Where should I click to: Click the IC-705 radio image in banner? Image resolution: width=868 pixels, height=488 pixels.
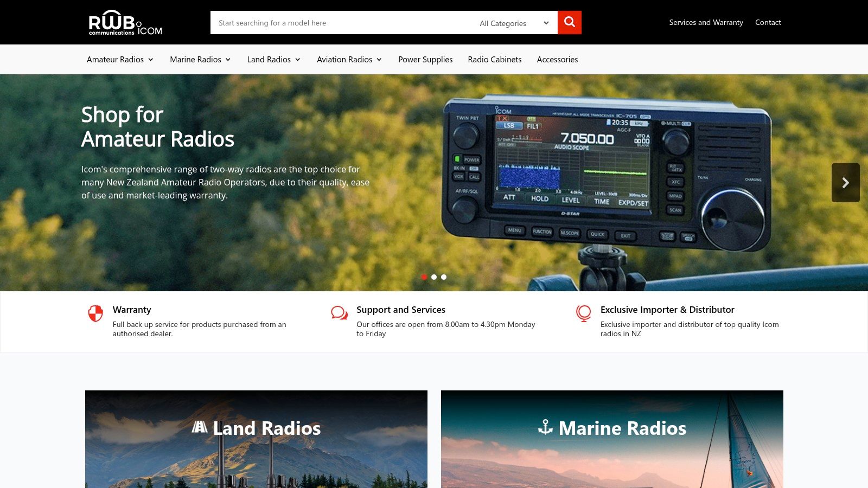click(x=607, y=174)
